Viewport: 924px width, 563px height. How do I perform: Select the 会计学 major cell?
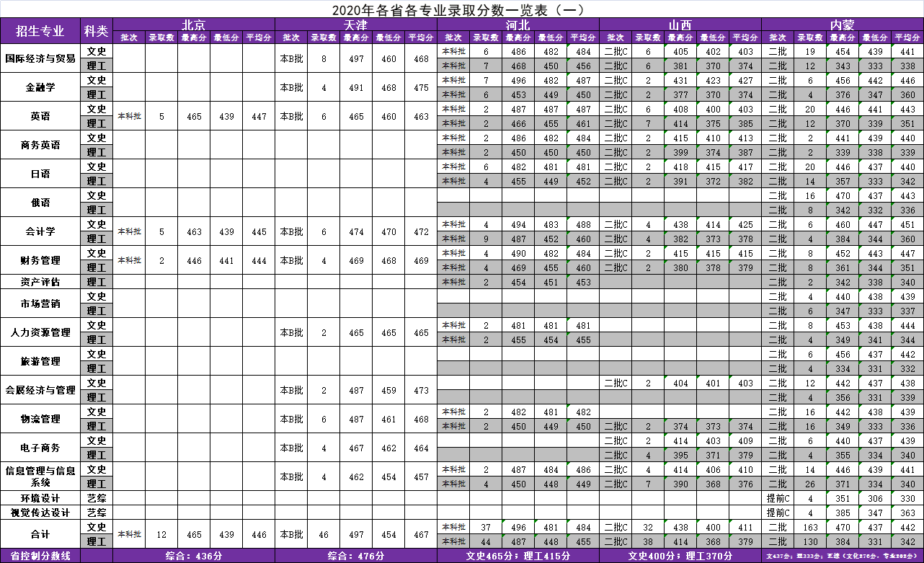pyautogui.click(x=40, y=231)
